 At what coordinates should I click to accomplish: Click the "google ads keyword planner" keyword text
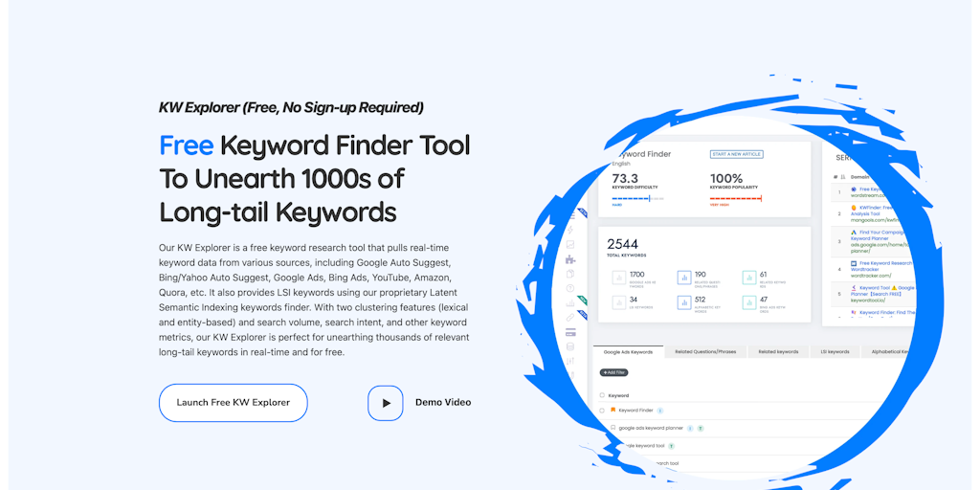pos(651,428)
